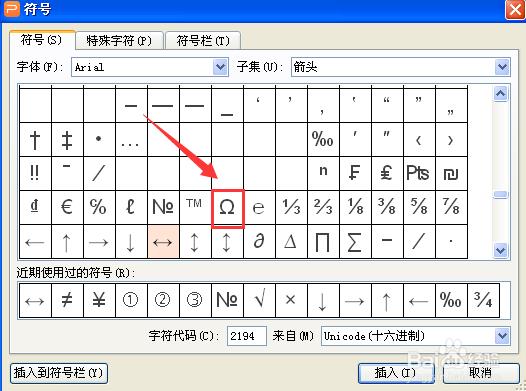
Task: Select the dagger symbol
Action: 35,139
